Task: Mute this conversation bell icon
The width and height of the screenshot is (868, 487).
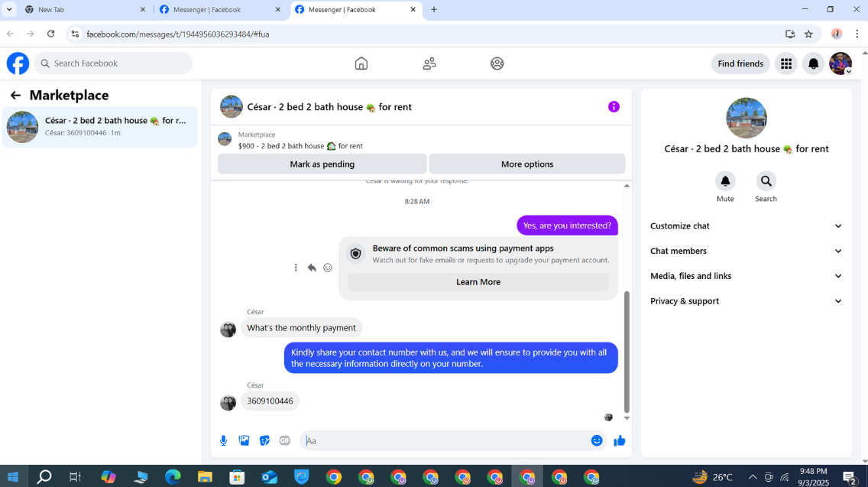Action: 725,181
